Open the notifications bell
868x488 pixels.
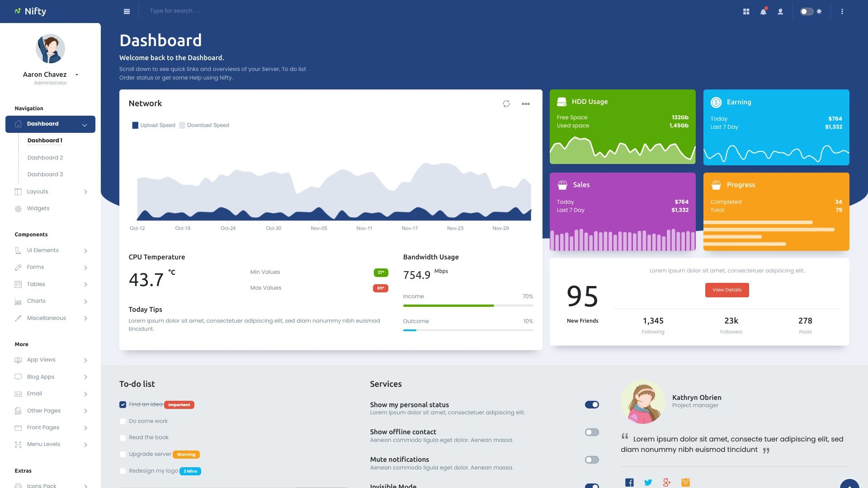pos(763,11)
